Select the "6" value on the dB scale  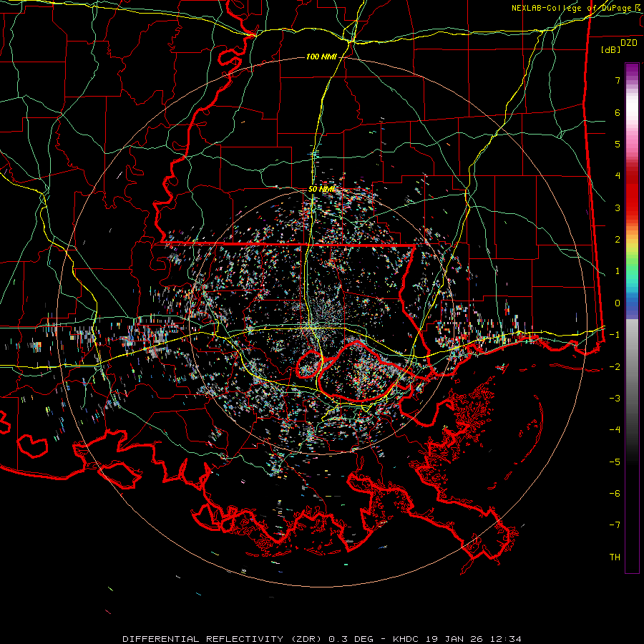tap(618, 112)
